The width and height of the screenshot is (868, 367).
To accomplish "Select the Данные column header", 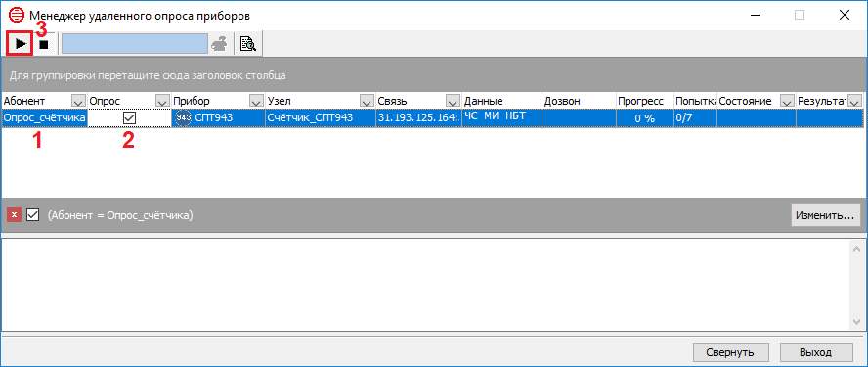I will 502,101.
